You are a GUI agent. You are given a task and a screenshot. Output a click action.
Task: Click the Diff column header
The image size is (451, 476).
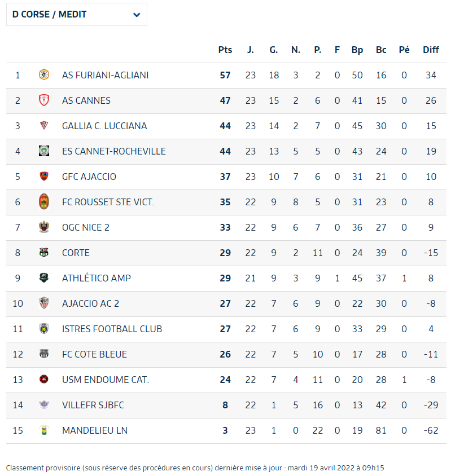431,50
